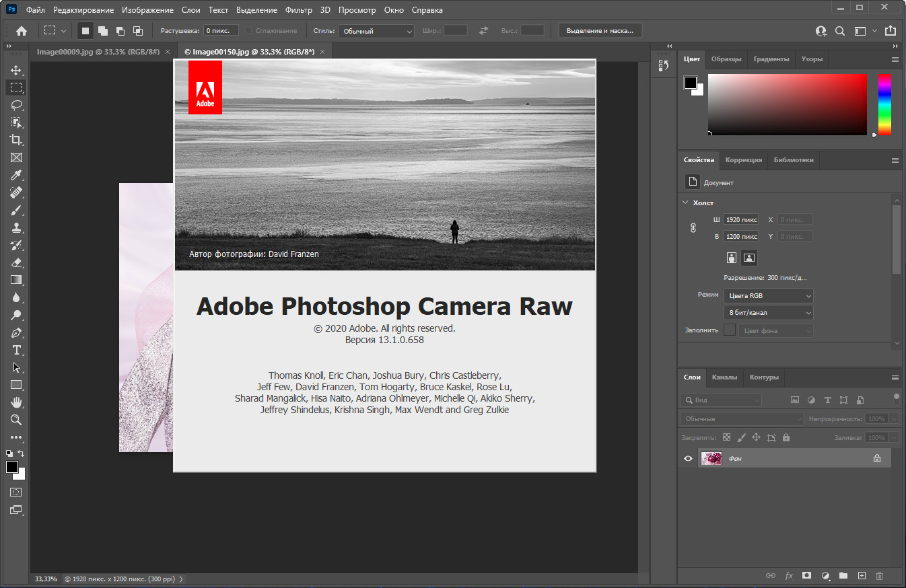The image size is (906, 588).
Task: Select New selection mode button
Action: [x=85, y=31]
